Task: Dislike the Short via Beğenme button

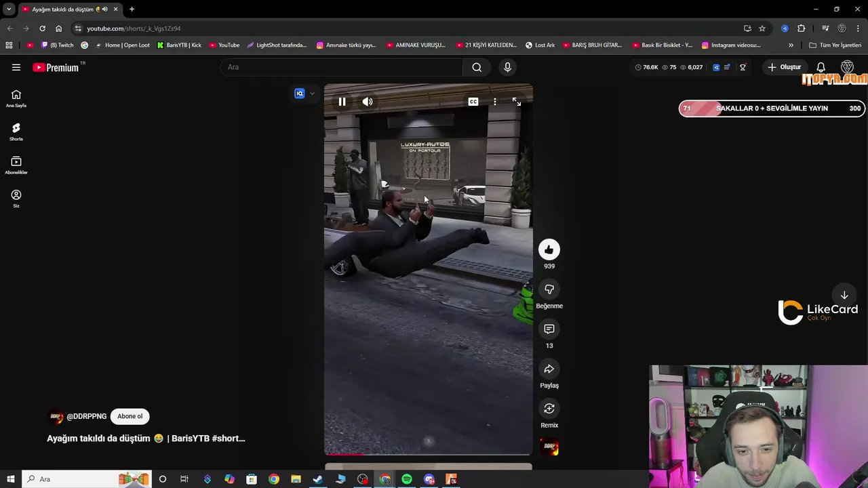Action: click(549, 289)
